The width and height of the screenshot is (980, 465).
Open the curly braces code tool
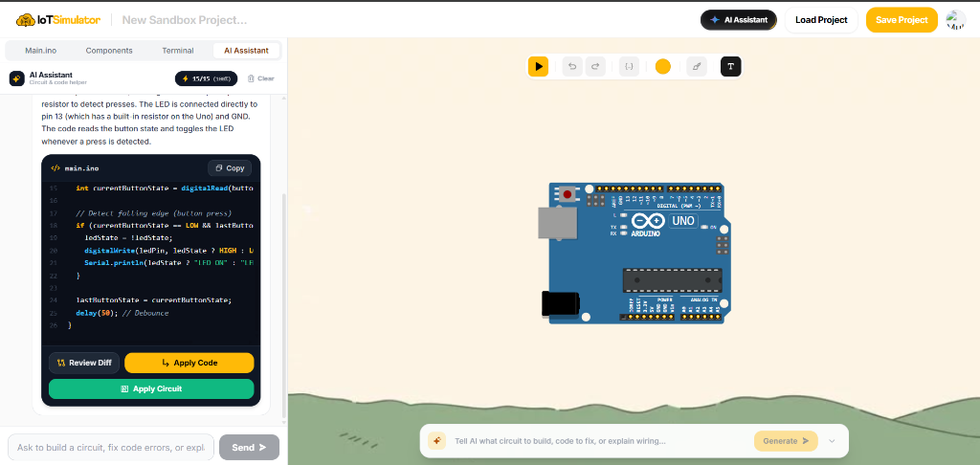click(630, 66)
